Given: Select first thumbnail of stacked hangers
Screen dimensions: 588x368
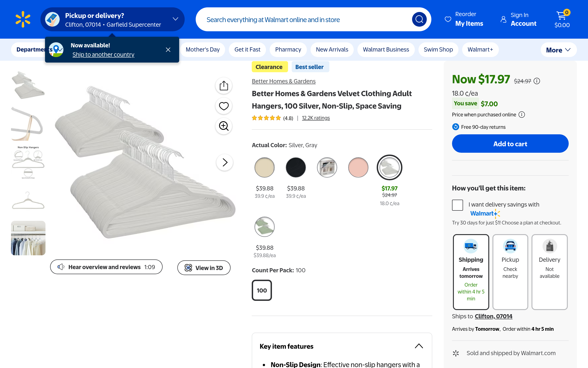Looking at the screenshot, I should pos(28,85).
